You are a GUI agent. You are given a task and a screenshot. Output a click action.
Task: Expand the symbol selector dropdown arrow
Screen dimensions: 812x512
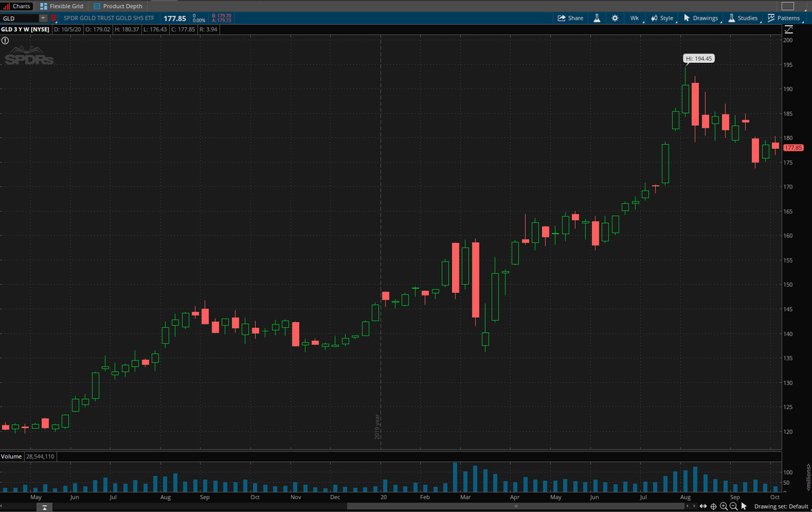click(43, 18)
